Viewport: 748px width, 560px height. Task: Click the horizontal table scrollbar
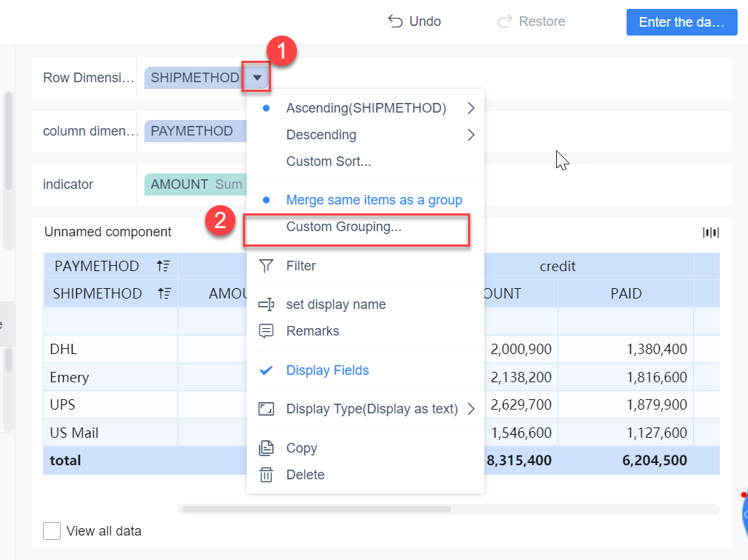point(317,510)
